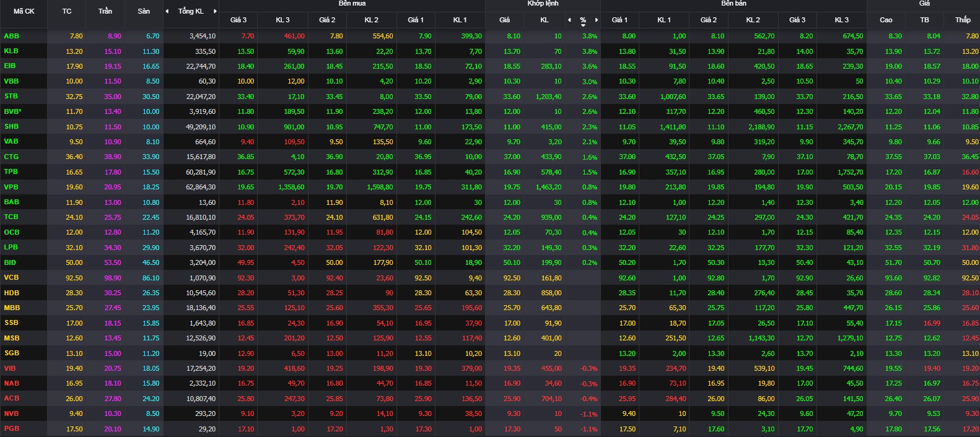Open the VAB stock symbol
This screenshot has width=980, height=437.
pos(11,141)
